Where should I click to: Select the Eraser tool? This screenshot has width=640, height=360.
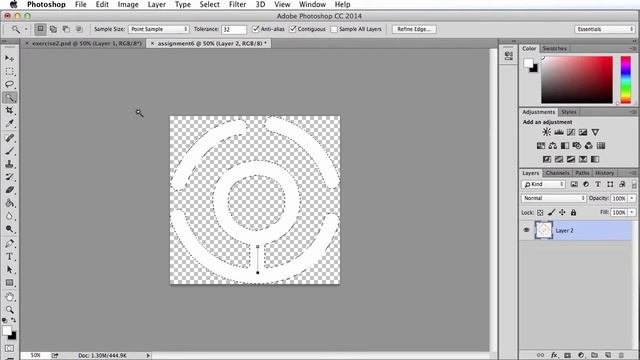tap(9, 190)
